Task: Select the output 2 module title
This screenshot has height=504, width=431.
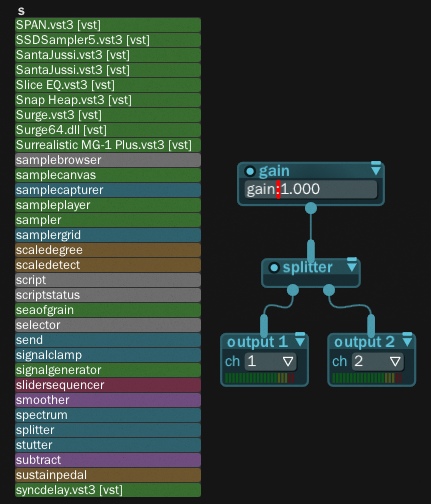Action: (364, 342)
